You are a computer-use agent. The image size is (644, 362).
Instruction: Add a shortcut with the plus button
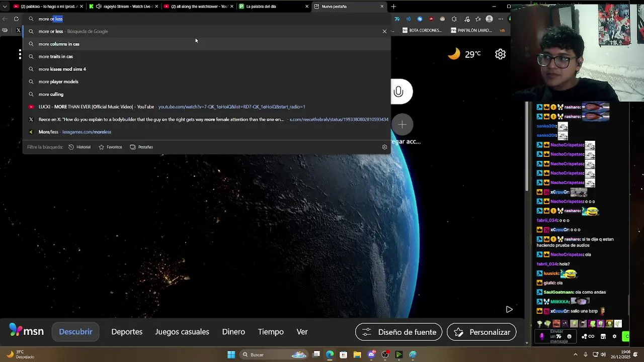[x=403, y=125]
